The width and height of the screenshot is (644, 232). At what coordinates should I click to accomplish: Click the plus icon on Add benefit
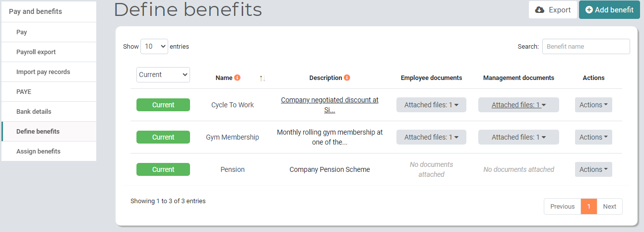click(589, 10)
